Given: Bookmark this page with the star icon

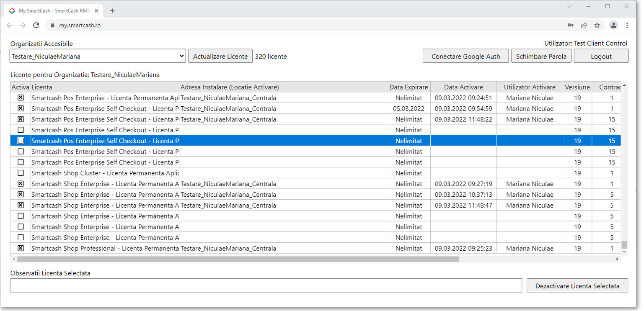Looking at the screenshot, I should 597,25.
